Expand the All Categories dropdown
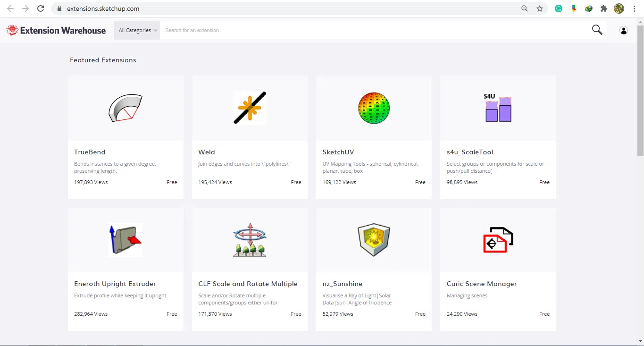644x346 pixels. tap(137, 30)
